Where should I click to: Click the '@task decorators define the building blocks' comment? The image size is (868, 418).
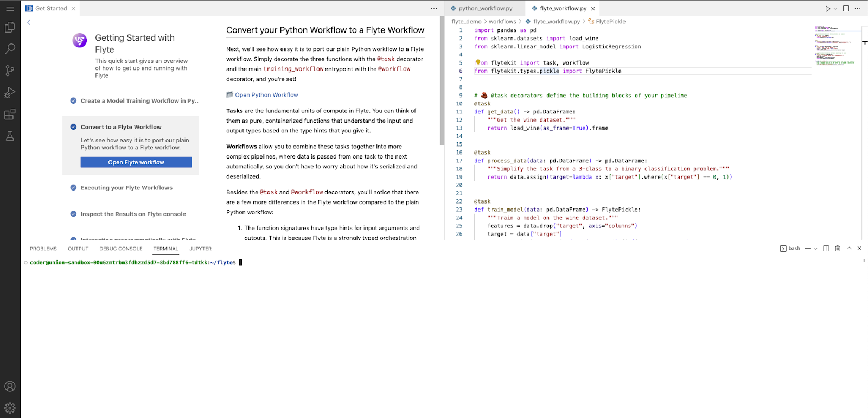(580, 96)
